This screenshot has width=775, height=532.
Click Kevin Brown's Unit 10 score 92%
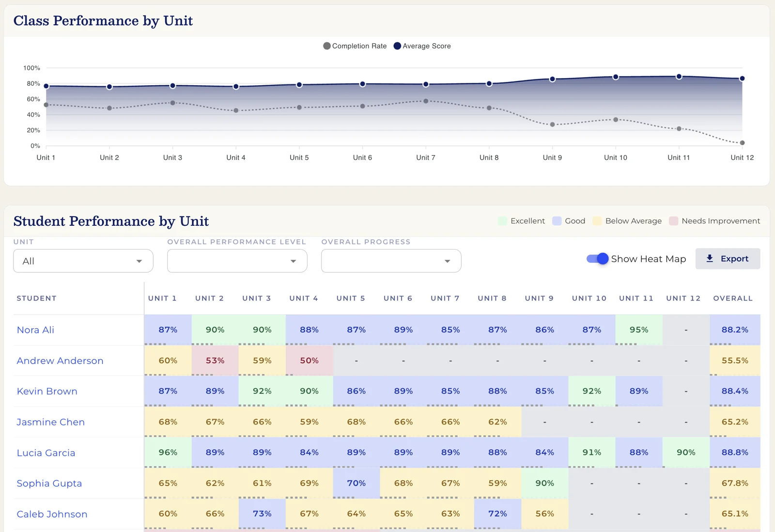[x=592, y=391]
